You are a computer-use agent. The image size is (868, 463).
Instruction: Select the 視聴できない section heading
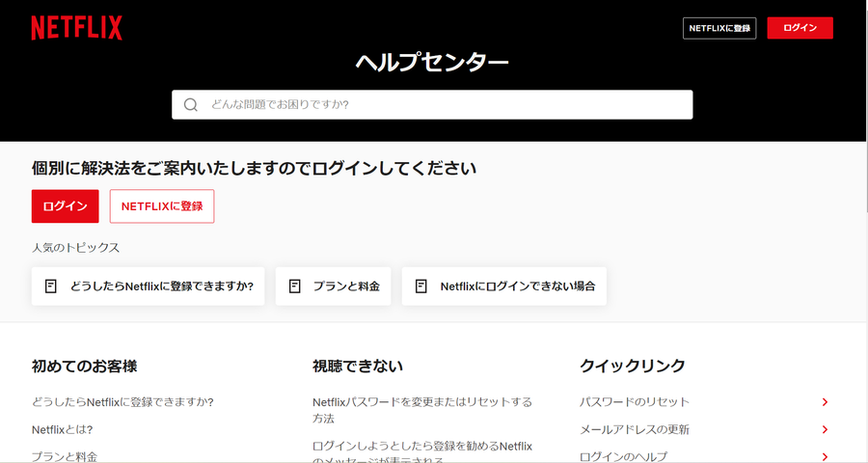click(x=358, y=367)
